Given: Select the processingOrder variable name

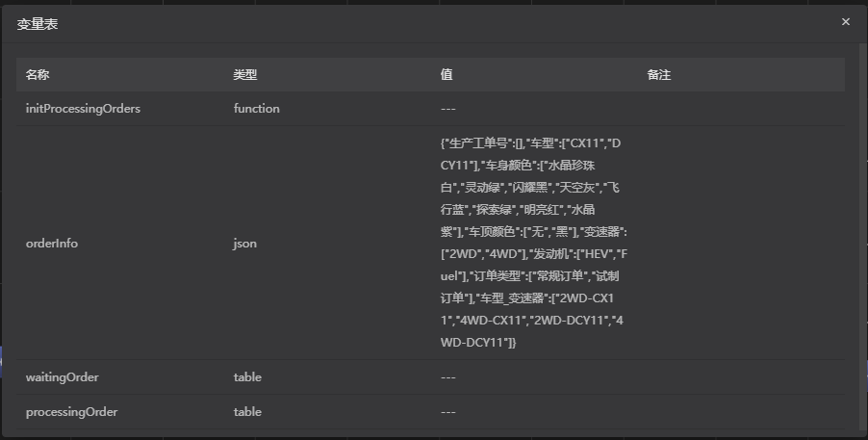Looking at the screenshot, I should point(71,412).
